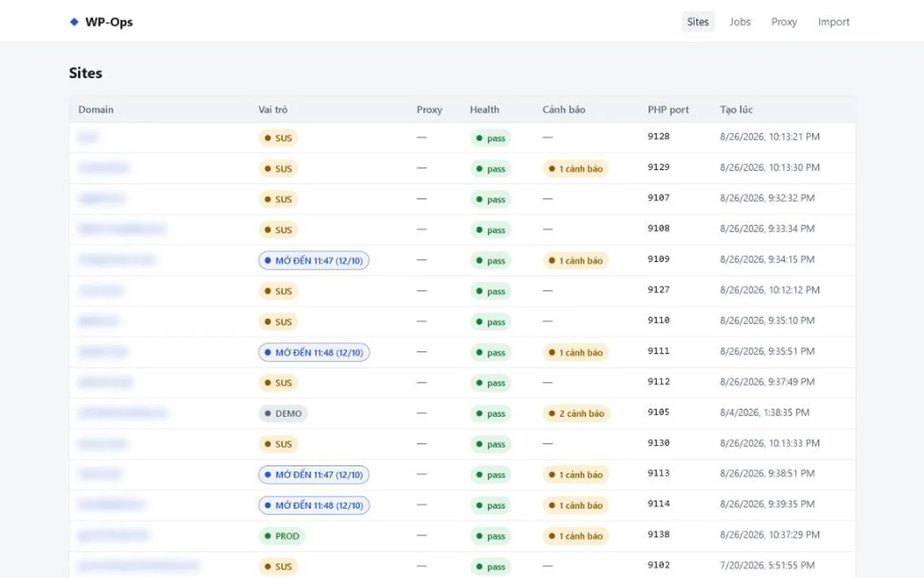This screenshot has height=578, width=924.
Task: Click the Sites page heading
Action: pos(85,73)
